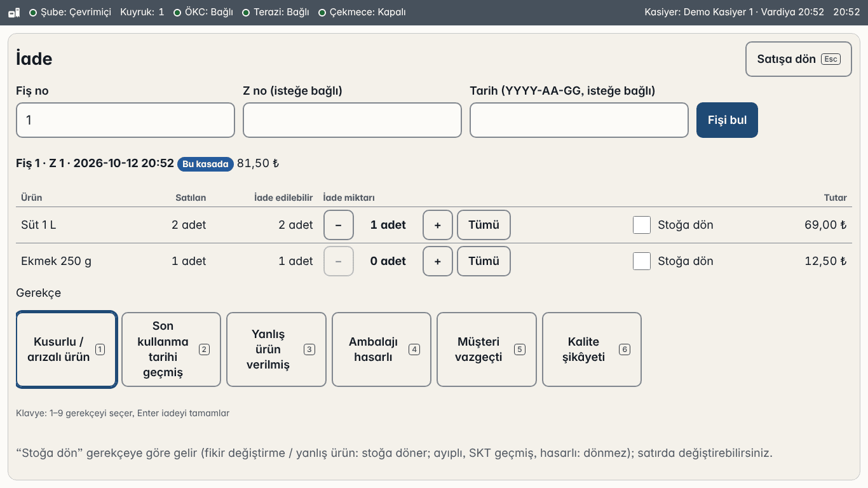Click the Gerekçe section label
Screen dimensions: 868x488
38,293
